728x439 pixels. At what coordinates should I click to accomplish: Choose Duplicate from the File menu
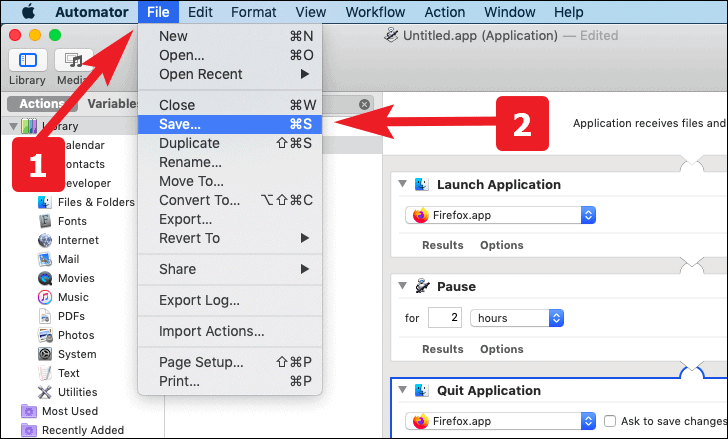(x=230, y=143)
